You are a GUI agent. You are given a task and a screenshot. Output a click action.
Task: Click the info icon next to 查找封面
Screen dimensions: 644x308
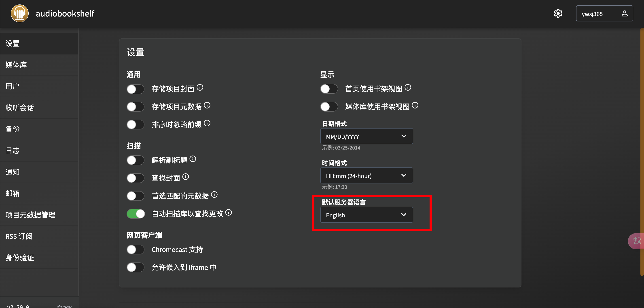[186, 177]
